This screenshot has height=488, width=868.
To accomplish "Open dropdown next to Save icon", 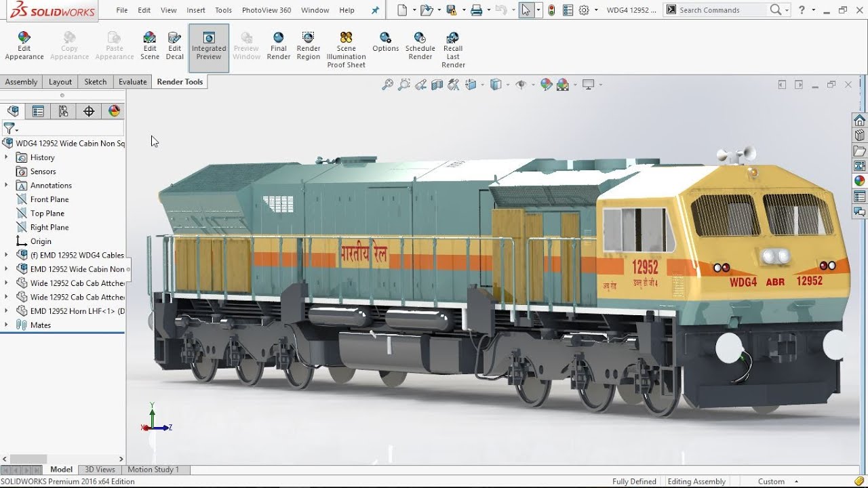I will (464, 10).
